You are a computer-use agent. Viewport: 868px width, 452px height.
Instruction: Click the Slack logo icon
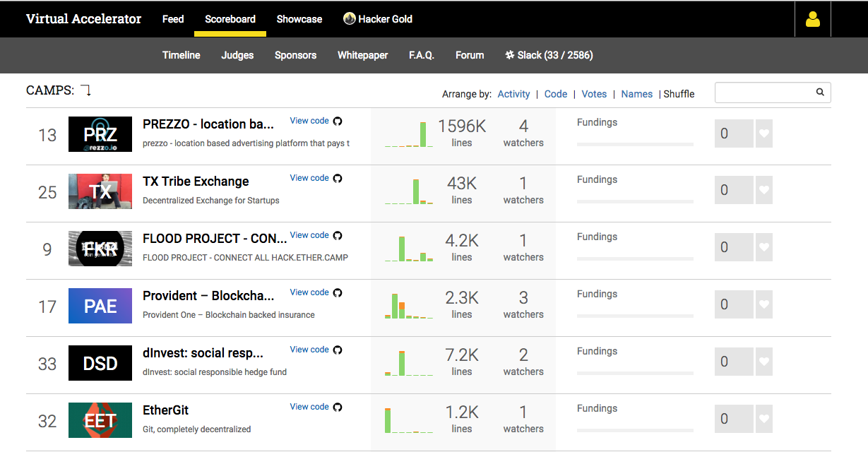pos(510,55)
